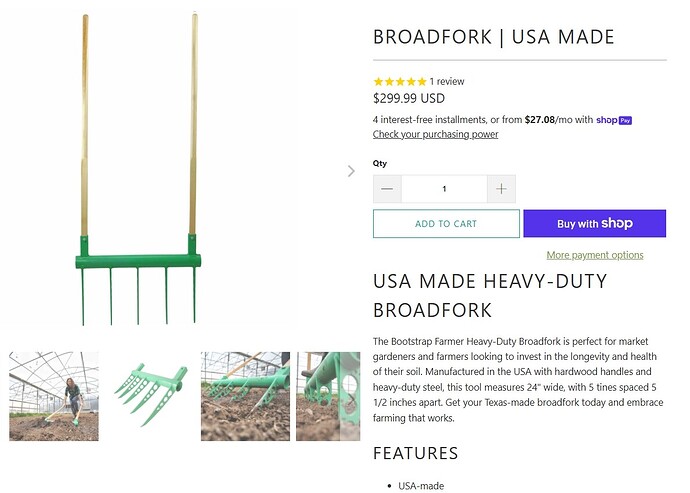Click the five-star rating icons
Image resolution: width=690 pixels, height=493 pixels.
(x=399, y=81)
